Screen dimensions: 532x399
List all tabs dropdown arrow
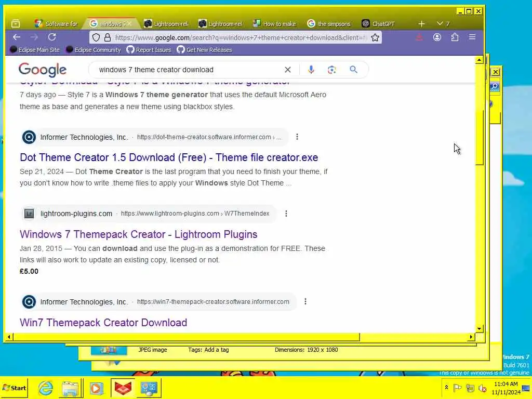pyautogui.click(x=440, y=23)
